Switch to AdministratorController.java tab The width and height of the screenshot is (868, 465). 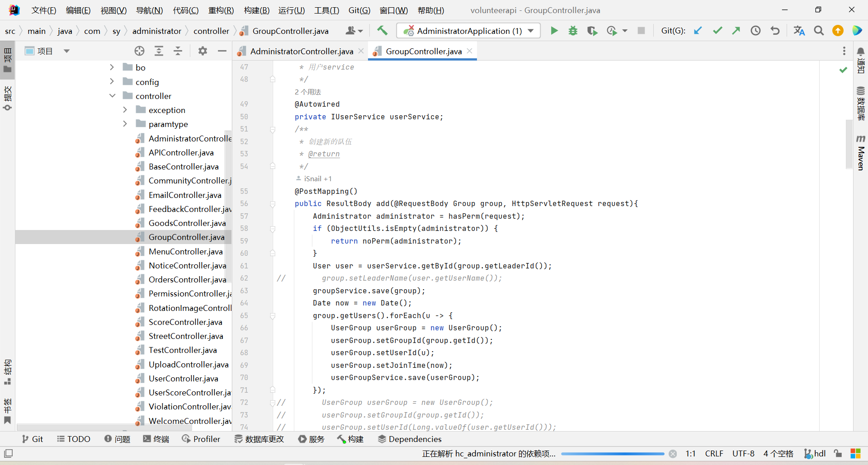(302, 51)
